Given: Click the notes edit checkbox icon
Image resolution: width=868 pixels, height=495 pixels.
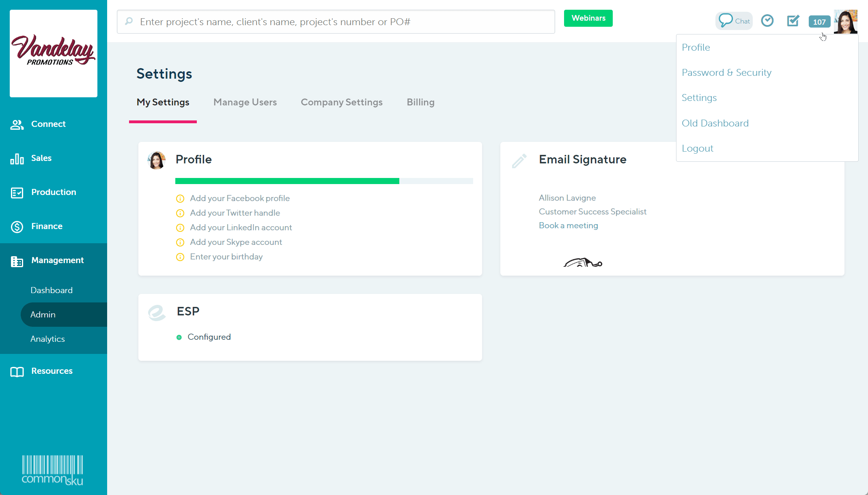Looking at the screenshot, I should (793, 21).
